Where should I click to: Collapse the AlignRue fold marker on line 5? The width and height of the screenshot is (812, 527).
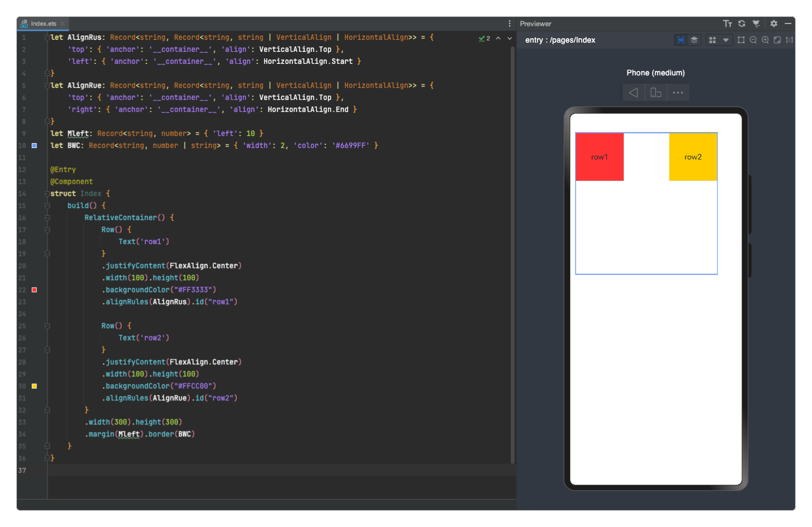(47, 85)
